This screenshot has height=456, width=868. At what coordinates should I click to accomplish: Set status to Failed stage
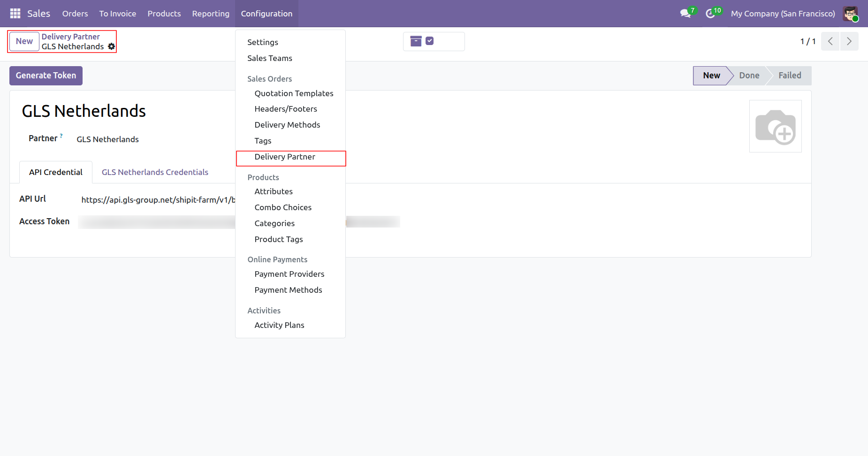[x=790, y=76]
